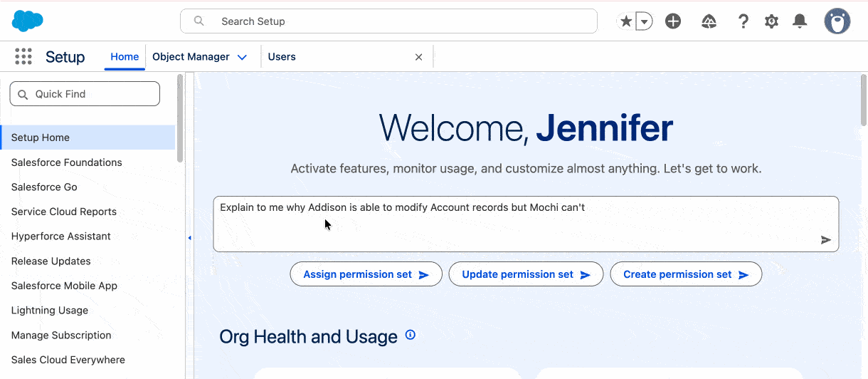This screenshot has width=868, height=379.
Task: Select the Home tab
Action: tap(125, 57)
